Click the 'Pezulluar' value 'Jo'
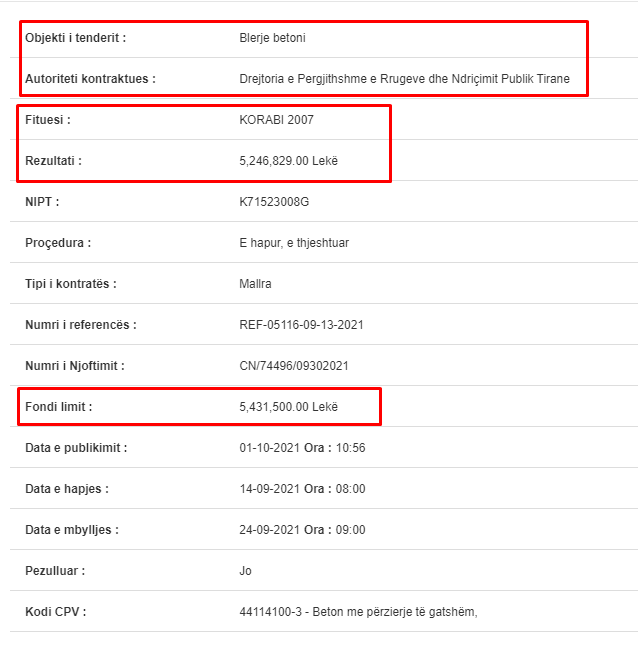The height and width of the screenshot is (649, 638). [x=245, y=571]
